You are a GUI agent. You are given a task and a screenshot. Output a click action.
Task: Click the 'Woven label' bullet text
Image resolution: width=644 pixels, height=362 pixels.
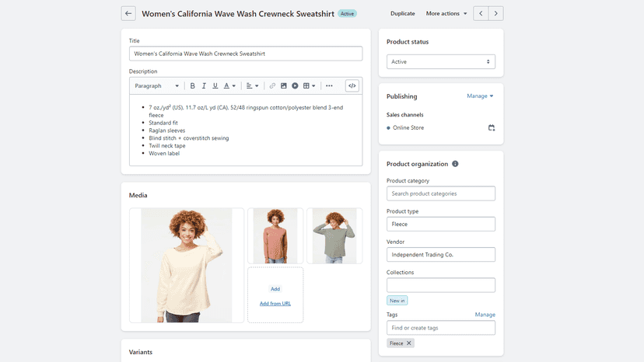tap(164, 154)
